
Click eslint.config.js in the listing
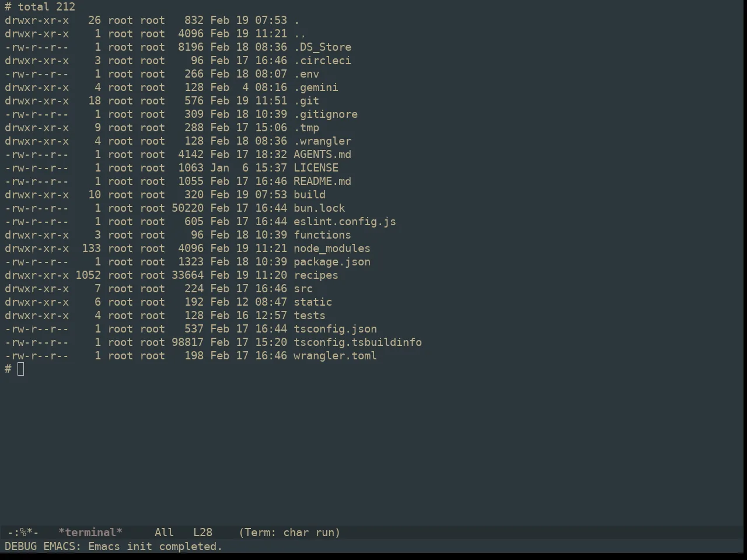pyautogui.click(x=345, y=222)
